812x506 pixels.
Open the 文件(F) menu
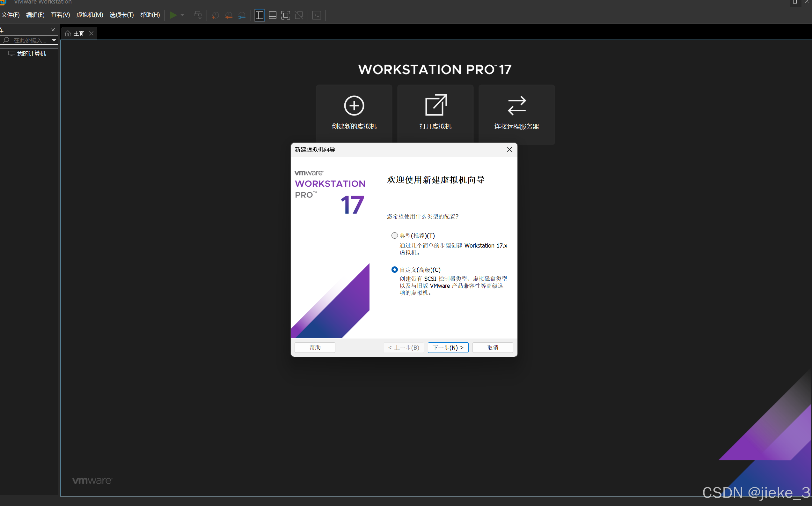click(x=11, y=15)
